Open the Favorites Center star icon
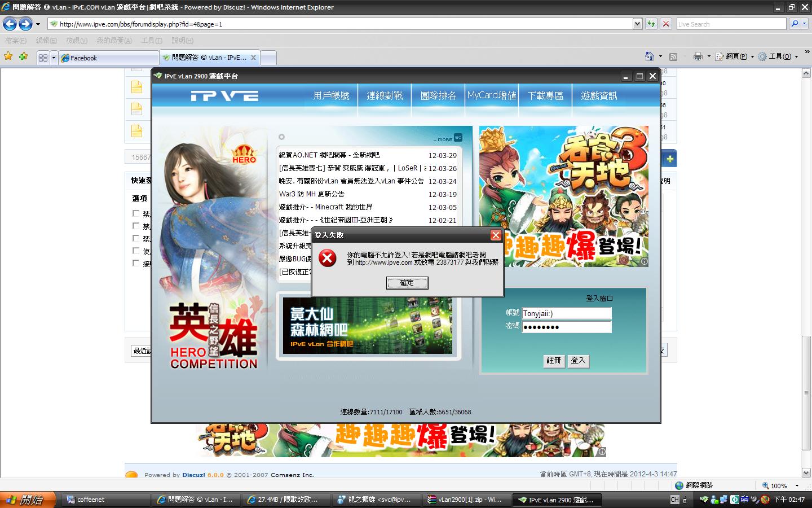This screenshot has height=508, width=812. 8,56
